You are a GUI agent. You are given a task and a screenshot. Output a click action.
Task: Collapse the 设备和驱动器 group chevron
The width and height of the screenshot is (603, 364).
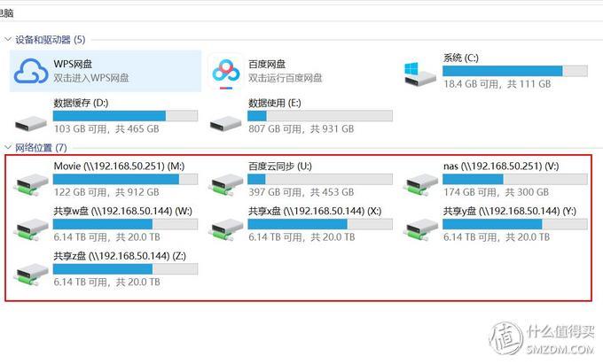[8, 39]
